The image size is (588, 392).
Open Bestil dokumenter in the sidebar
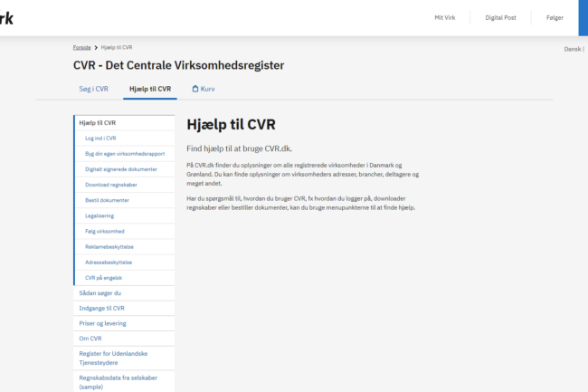point(107,200)
